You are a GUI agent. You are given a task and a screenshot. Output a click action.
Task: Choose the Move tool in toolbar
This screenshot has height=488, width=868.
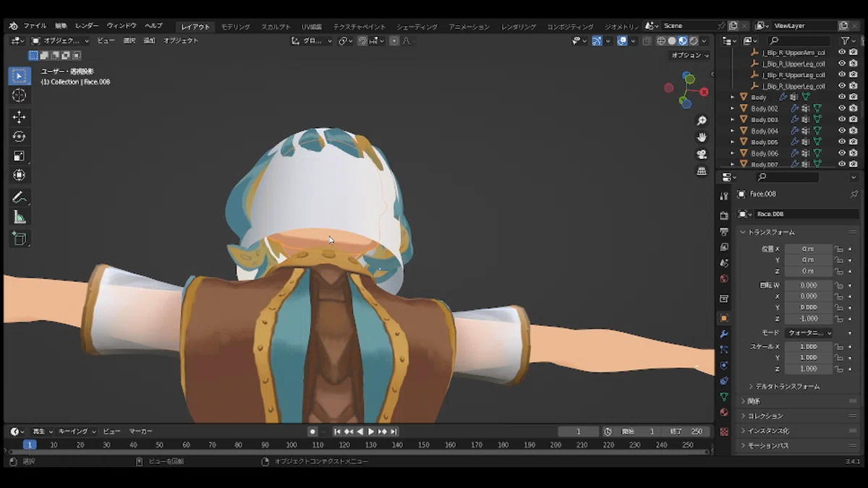[x=20, y=117]
